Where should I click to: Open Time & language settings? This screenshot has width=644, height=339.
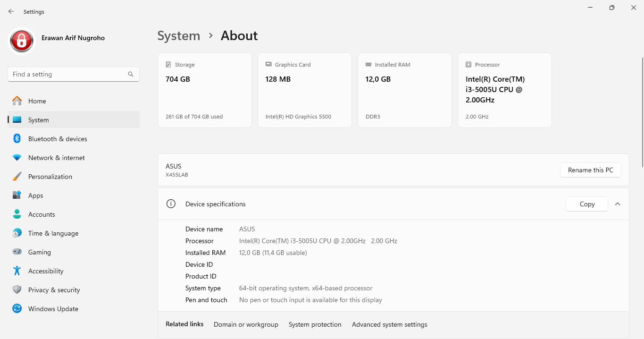point(74,233)
